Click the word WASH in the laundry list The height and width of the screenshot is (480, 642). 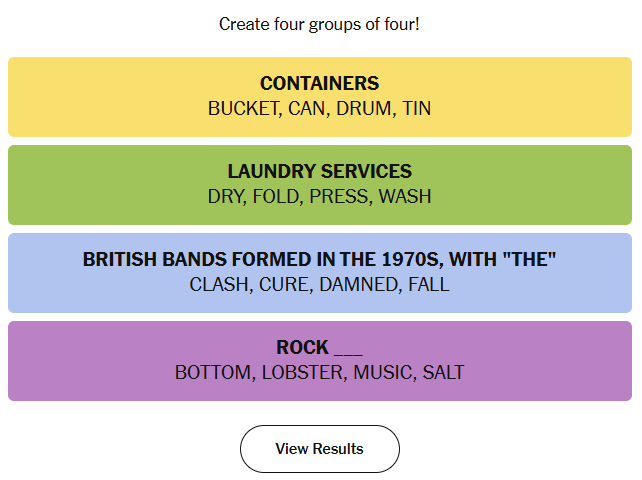coord(404,197)
